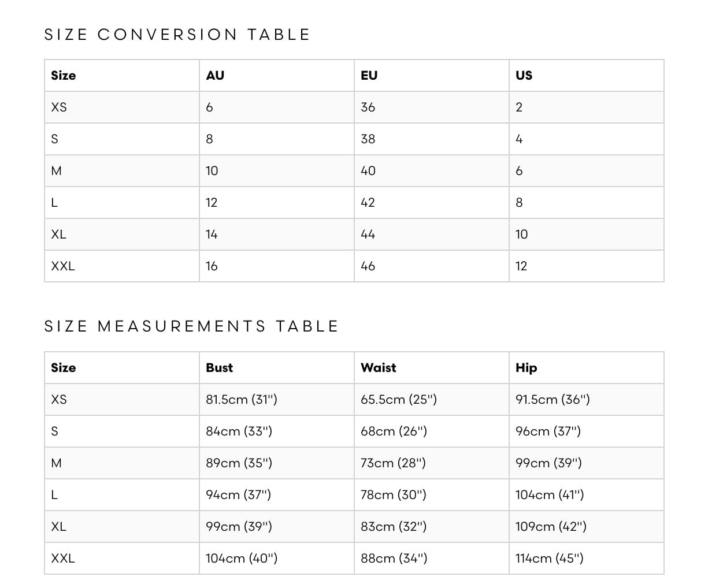The image size is (712, 588).
Task: Click EU size 46 cell
Action: pyautogui.click(x=368, y=266)
